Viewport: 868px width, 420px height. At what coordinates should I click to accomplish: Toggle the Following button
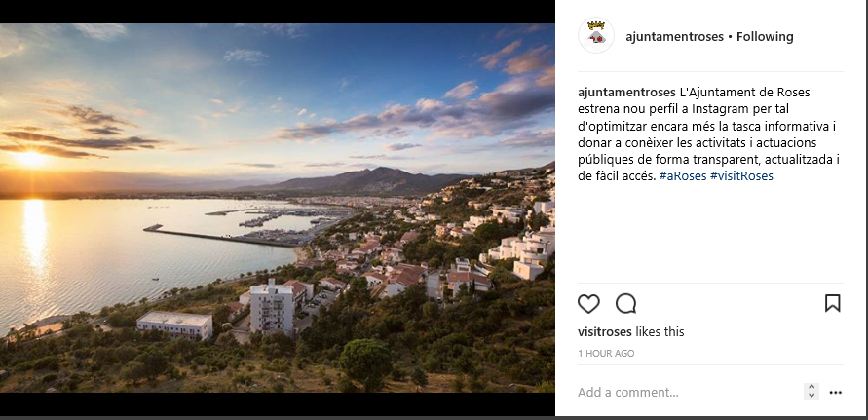click(x=765, y=37)
